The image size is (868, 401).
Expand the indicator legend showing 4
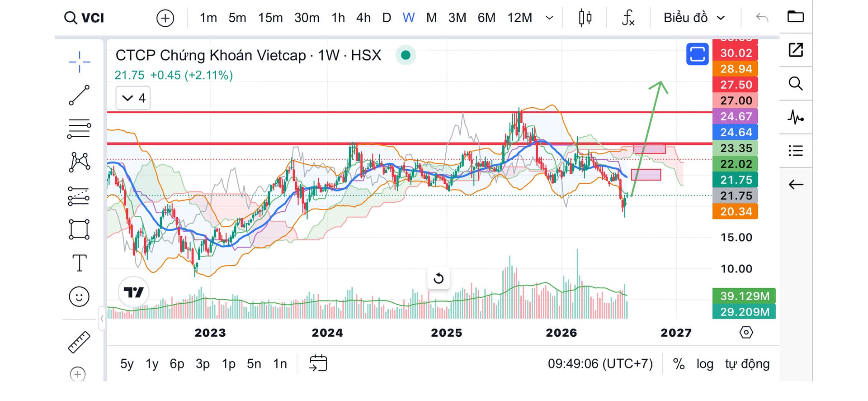point(133,98)
